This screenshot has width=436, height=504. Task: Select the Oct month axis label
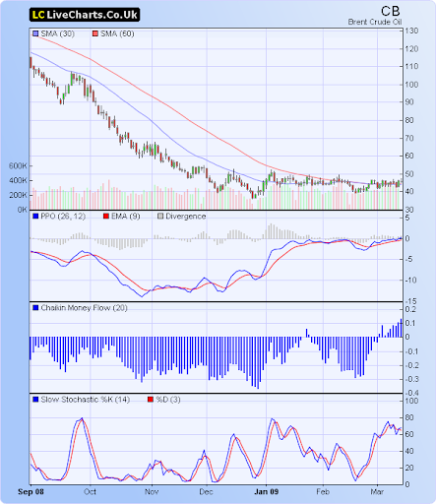tap(90, 491)
